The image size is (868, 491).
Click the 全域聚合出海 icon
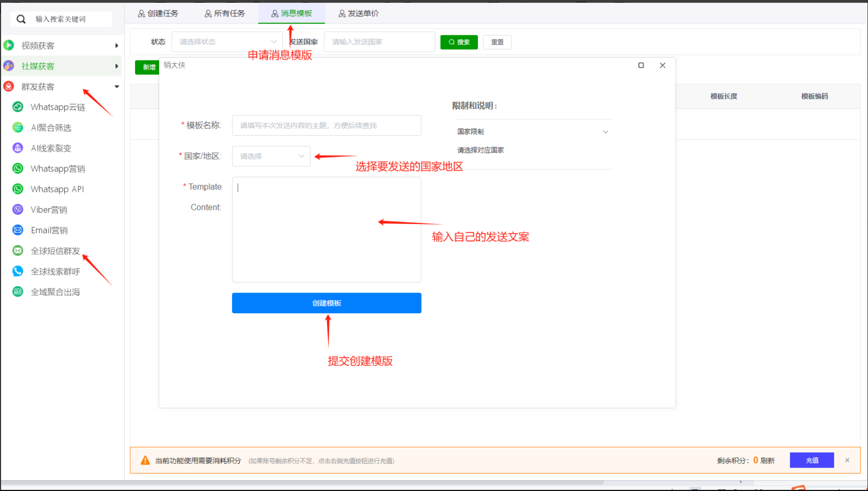18,292
